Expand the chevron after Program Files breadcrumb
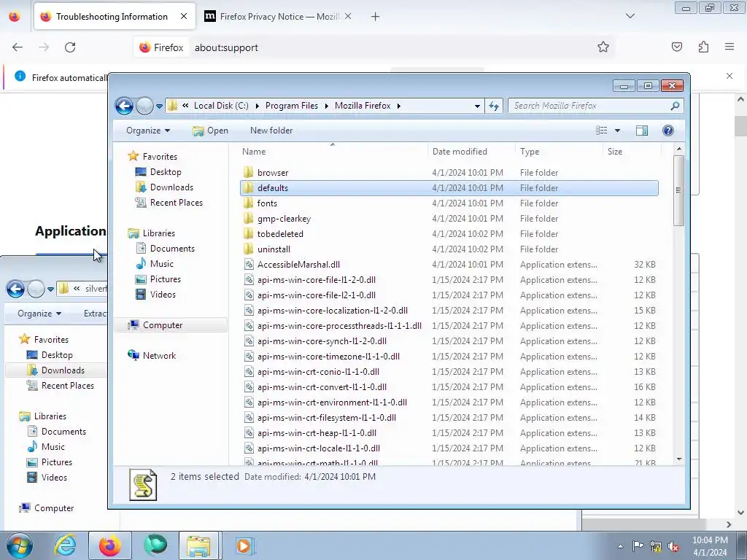 (x=327, y=106)
